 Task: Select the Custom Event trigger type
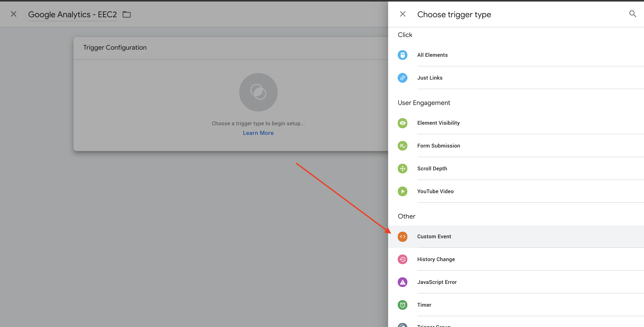[516, 237]
